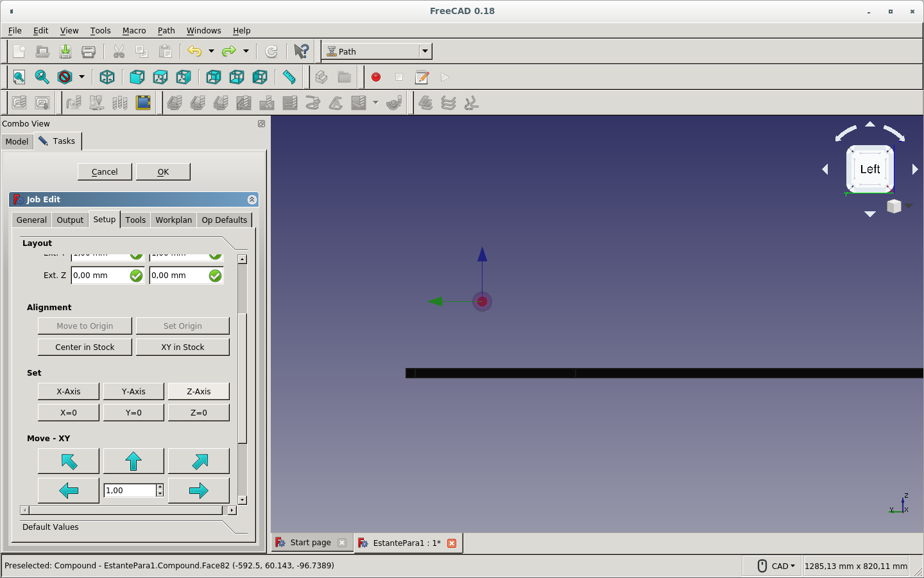Click the X=0 button
Viewport: 924px width, 578px height.
pos(69,412)
